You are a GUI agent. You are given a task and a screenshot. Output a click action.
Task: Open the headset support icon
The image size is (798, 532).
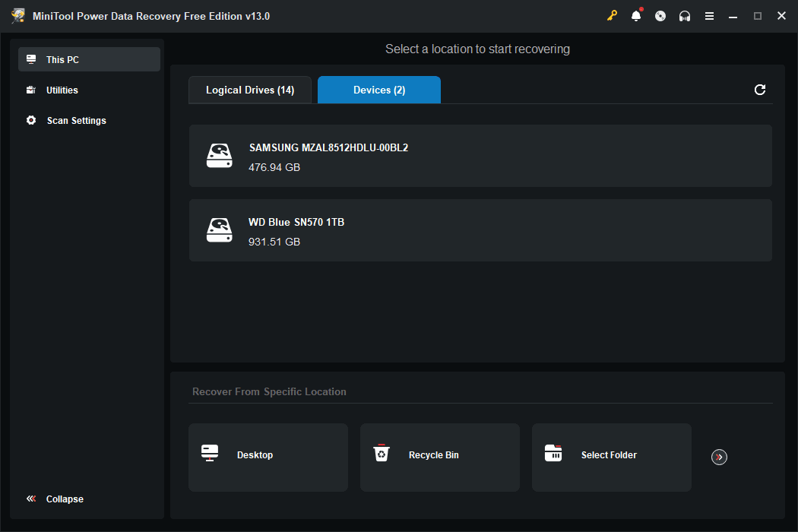pyautogui.click(x=685, y=16)
